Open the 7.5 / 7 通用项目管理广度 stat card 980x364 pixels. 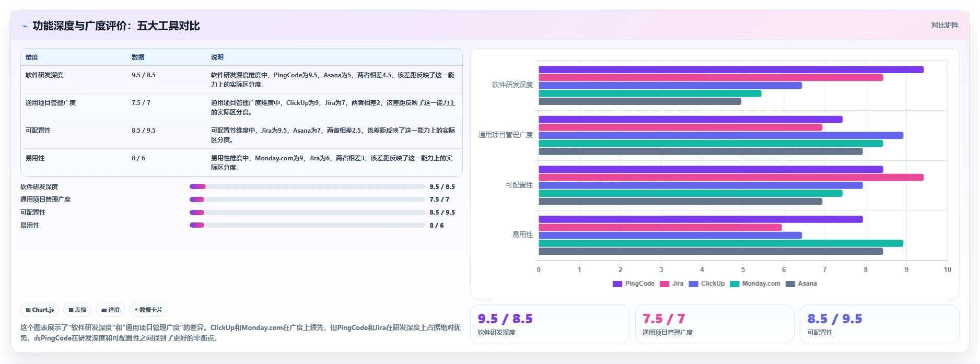715,324
